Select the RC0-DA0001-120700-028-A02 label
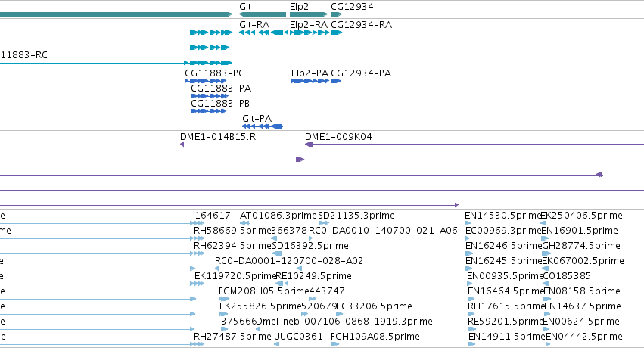Image resolution: width=644 pixels, height=348 pixels. click(289, 261)
